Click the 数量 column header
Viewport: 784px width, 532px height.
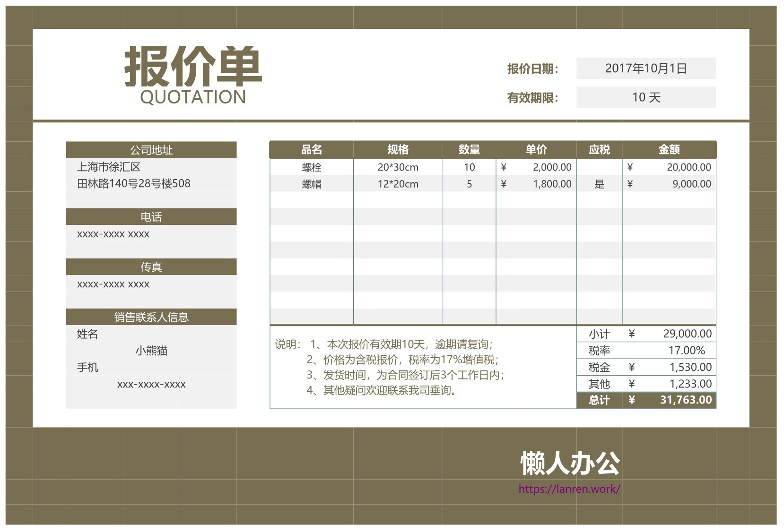tap(469, 150)
